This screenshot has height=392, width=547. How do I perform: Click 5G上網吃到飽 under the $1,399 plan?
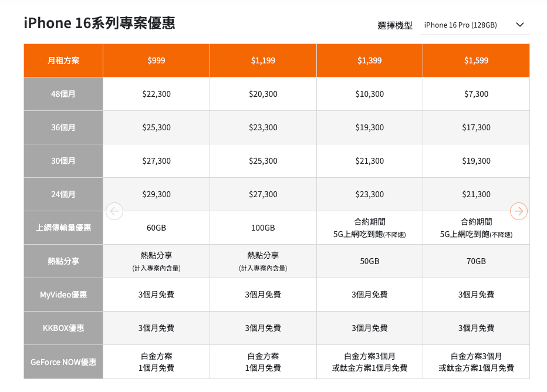(x=369, y=228)
